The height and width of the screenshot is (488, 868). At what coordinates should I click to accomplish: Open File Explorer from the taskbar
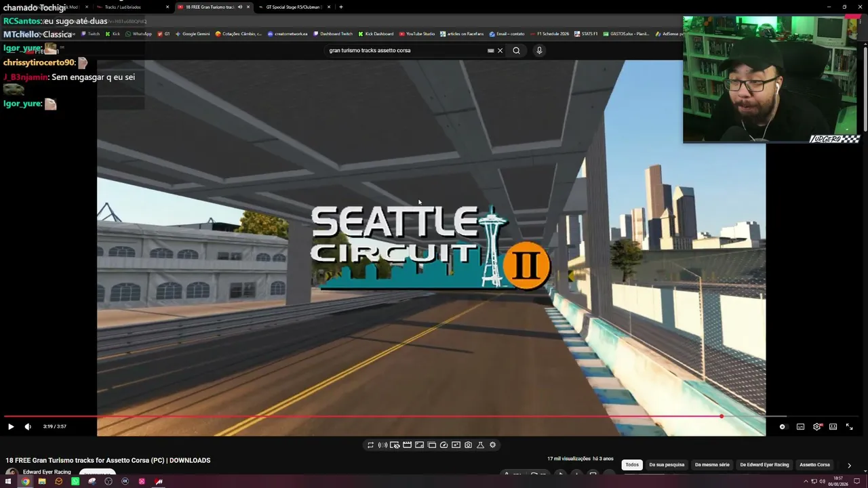click(42, 482)
